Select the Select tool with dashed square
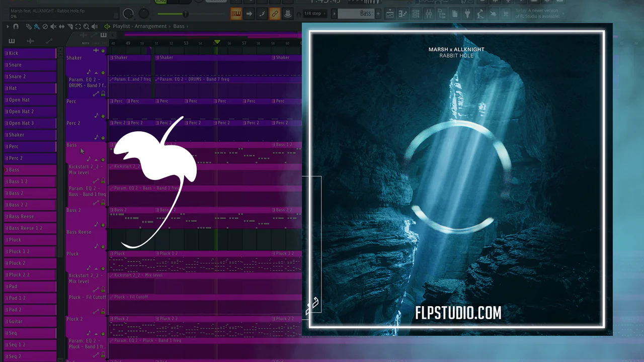644x362 pixels. 78,26
